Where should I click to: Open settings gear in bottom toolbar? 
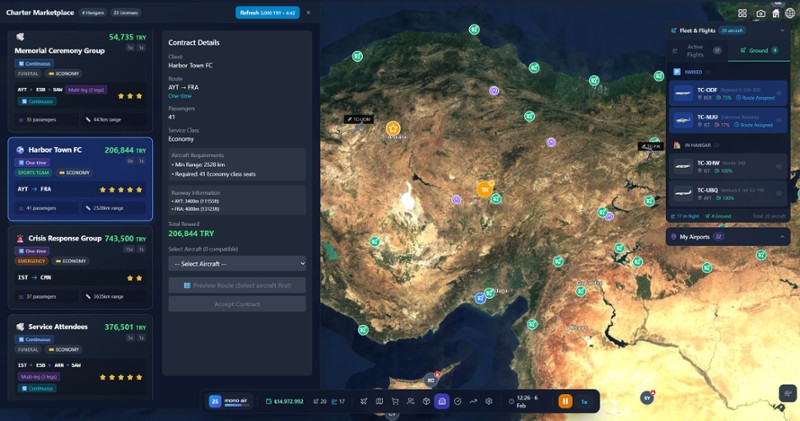pos(489,401)
